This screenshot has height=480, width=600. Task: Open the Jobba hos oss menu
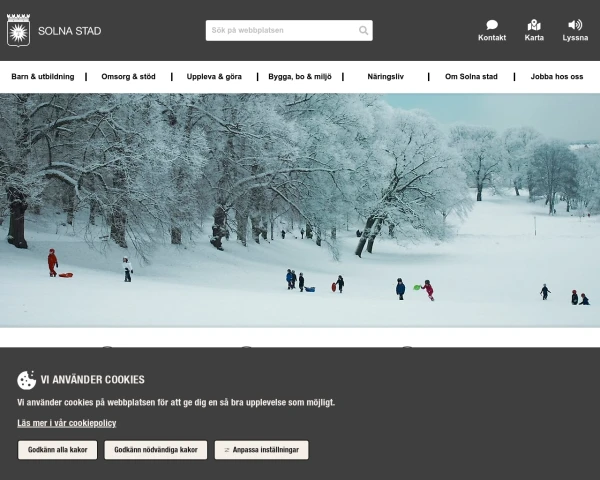click(557, 77)
